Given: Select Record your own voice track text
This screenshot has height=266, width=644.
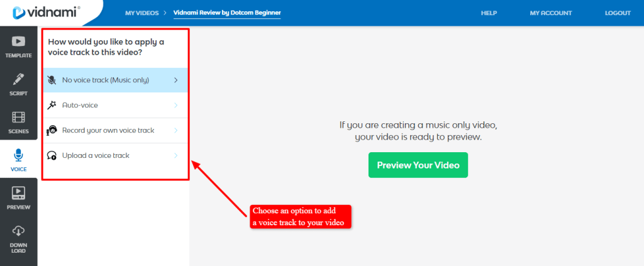Looking at the screenshot, I should point(108,130).
